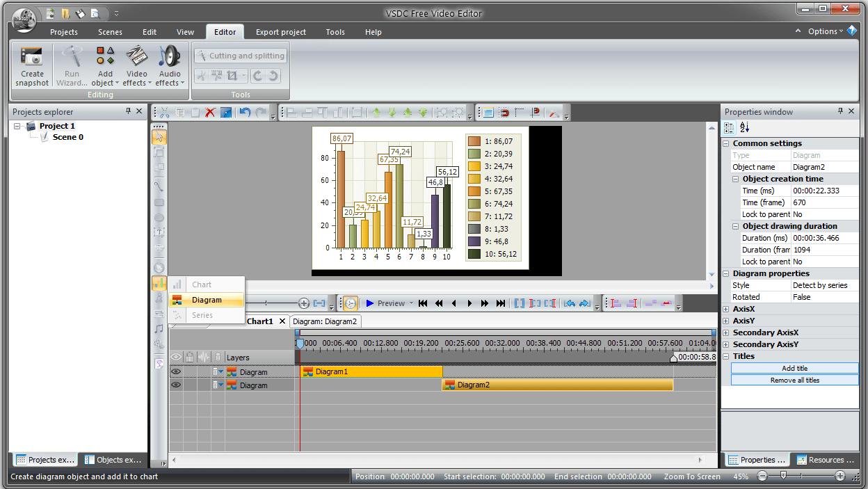The width and height of the screenshot is (868, 489).
Task: Sort properties alphabetically with A-Z icon
Action: (x=744, y=127)
